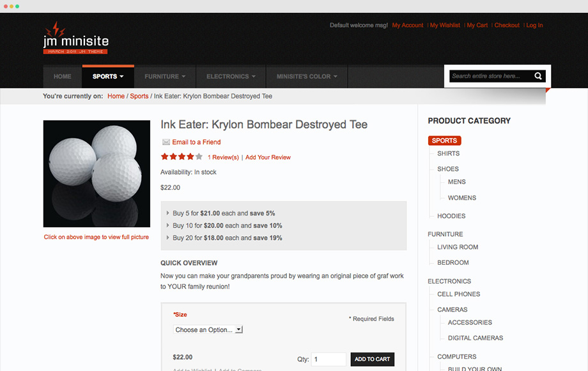This screenshot has height=371, width=588.
Task: Select Furniture in Product Category sidebar
Action: pos(445,234)
